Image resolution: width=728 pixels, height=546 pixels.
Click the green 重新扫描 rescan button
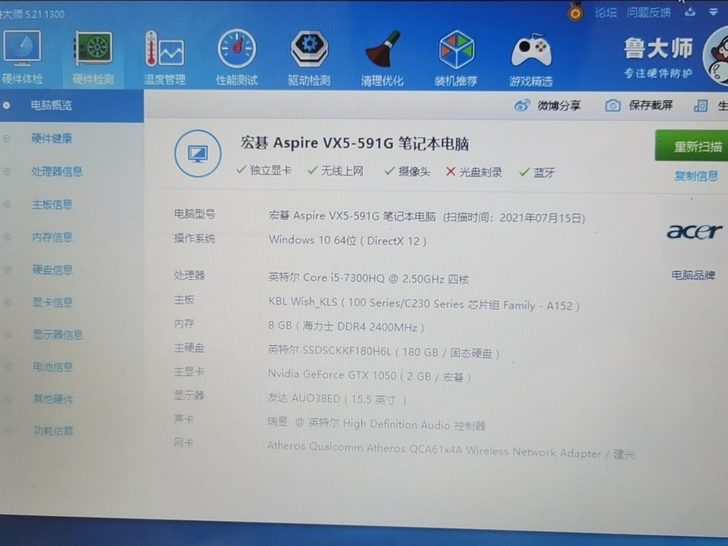[691, 146]
